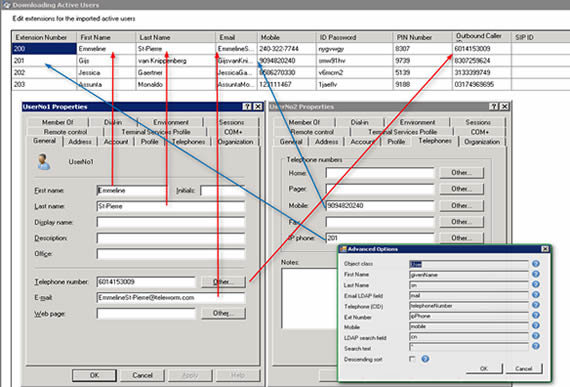Image resolution: width=570 pixels, height=387 pixels.
Task: Toggle the Descending sort checkbox
Action: pos(412,359)
